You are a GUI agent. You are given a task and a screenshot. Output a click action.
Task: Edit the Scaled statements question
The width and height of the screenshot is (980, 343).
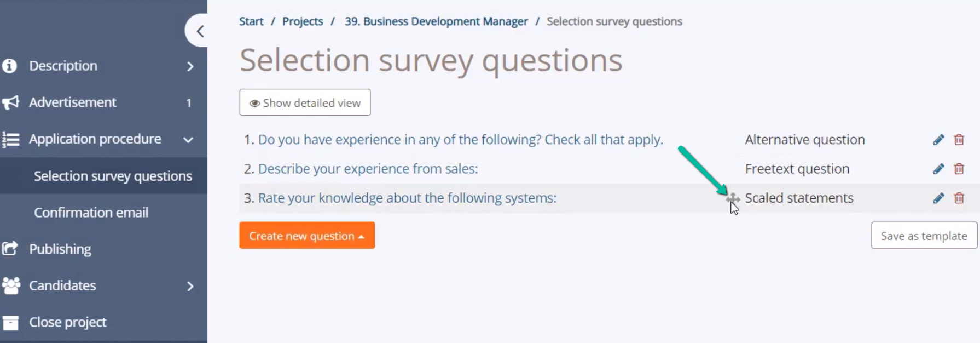pyautogui.click(x=938, y=198)
